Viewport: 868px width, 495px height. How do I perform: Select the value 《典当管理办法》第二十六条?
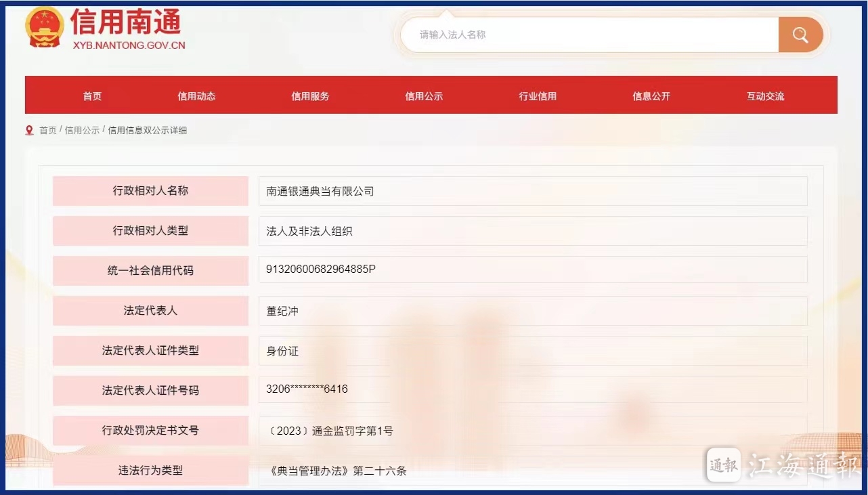[337, 471]
